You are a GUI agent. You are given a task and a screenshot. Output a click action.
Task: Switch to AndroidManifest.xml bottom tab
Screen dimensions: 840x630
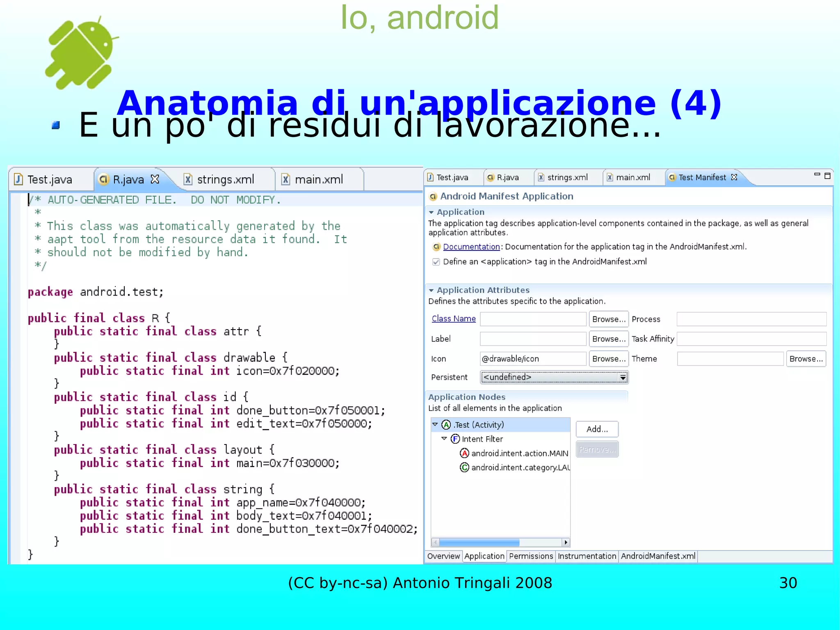tap(658, 556)
